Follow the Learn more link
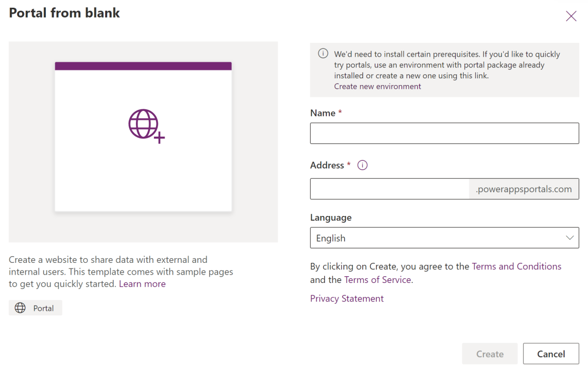Screen dimensions: 588x368 (x=142, y=284)
